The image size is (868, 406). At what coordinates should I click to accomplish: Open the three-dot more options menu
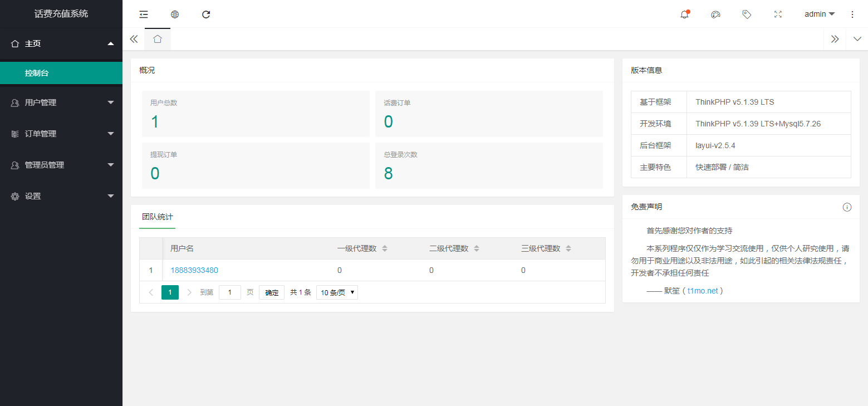(852, 14)
